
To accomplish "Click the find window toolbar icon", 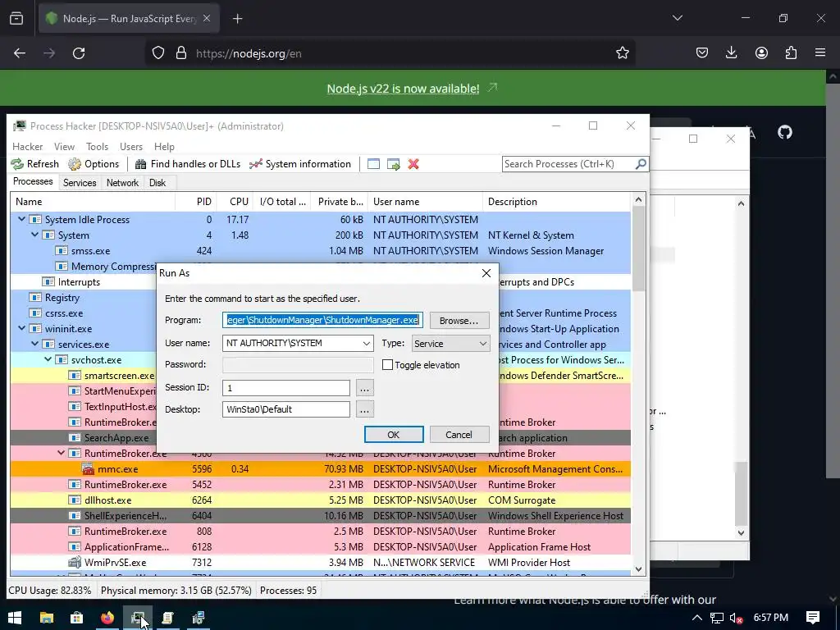I will (x=373, y=164).
